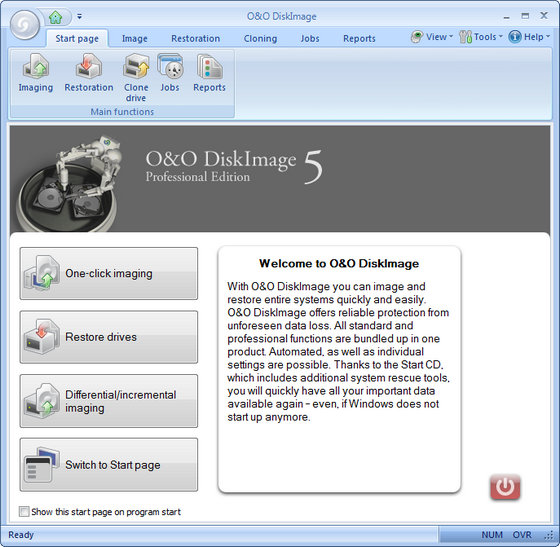Open quick access toolbar customize arrow

(79, 16)
